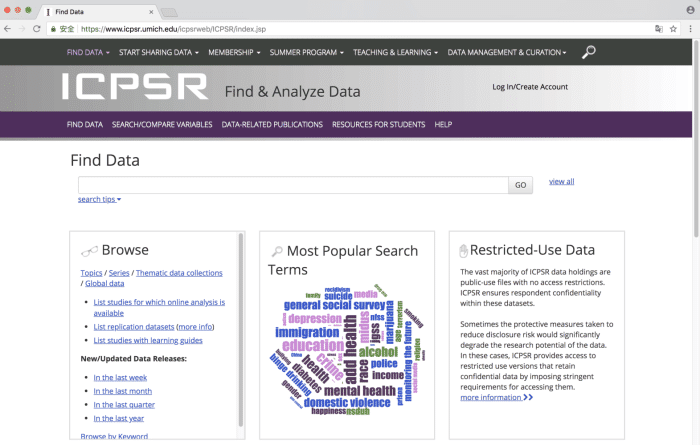The height and width of the screenshot is (445, 700).
Task: Show data releases In the last week
Action: pyautogui.click(x=120, y=378)
